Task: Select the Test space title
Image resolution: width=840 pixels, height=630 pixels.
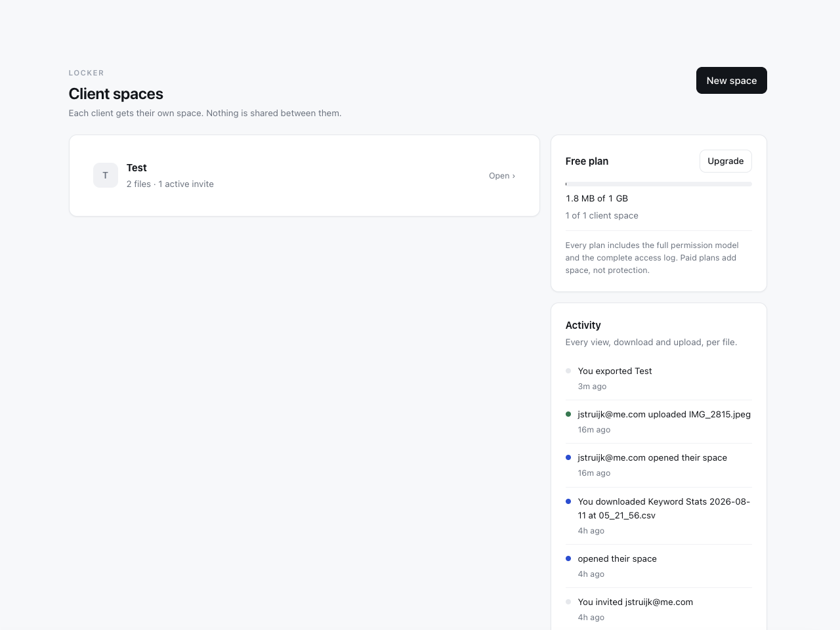Action: (x=136, y=168)
